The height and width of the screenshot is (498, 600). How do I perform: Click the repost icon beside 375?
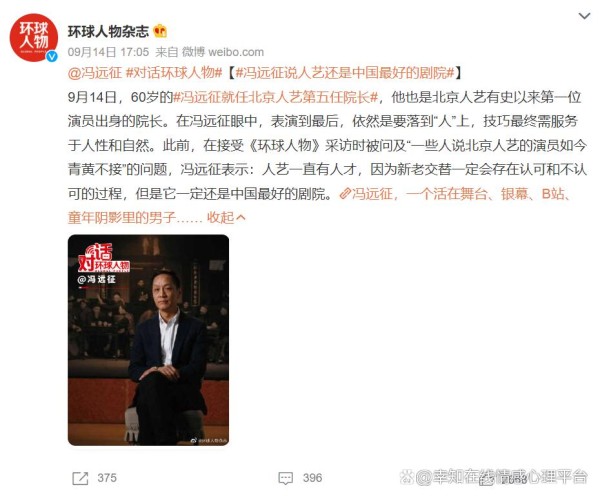pos(80,478)
